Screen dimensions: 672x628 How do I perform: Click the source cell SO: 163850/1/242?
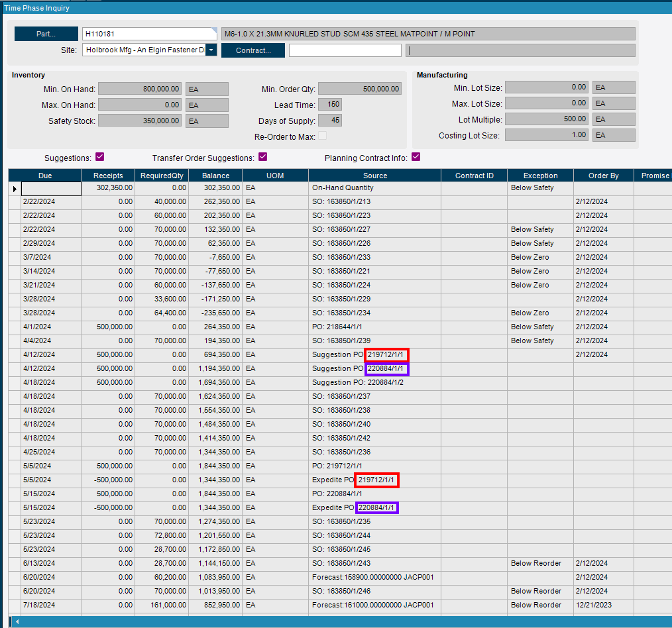coord(374,439)
